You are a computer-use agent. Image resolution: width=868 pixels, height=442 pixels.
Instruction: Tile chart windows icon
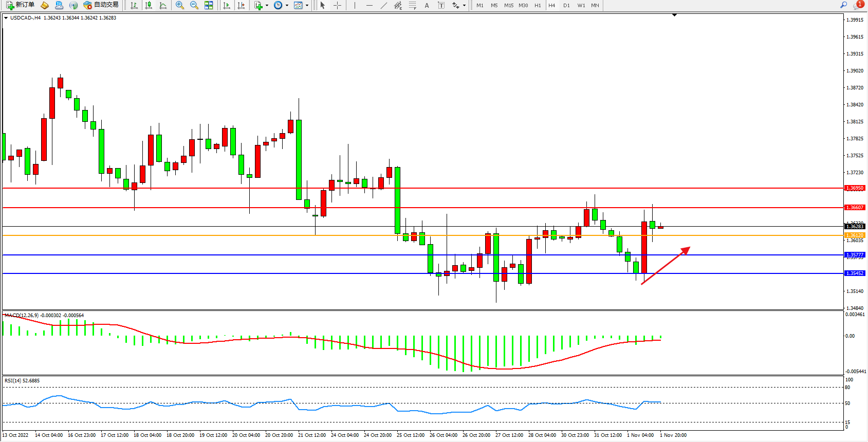click(x=209, y=5)
